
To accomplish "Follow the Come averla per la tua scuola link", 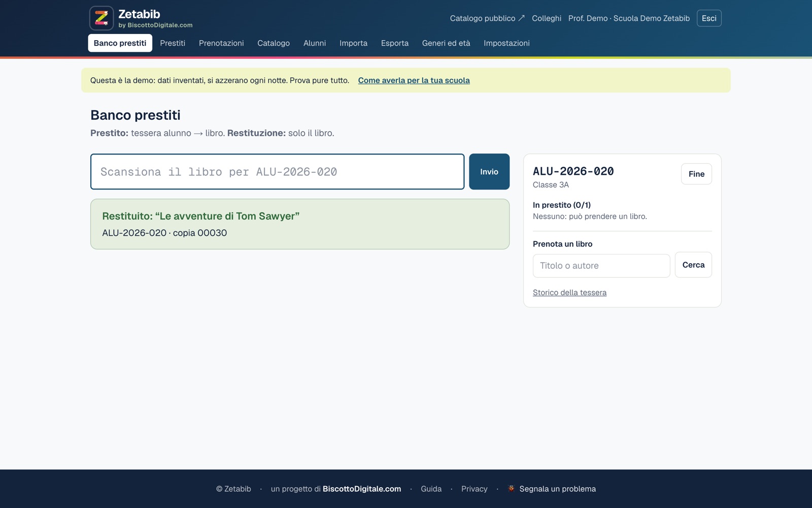I will click(x=414, y=80).
